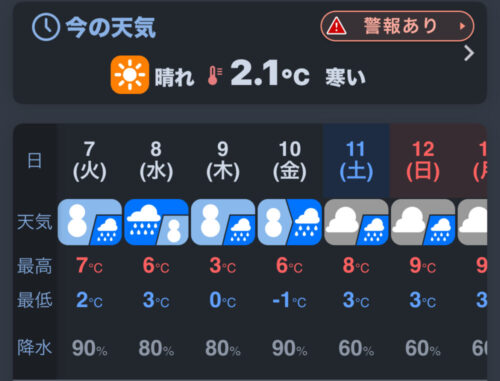Select the 11 (土) date column header
500x381 pixels.
tap(356, 161)
